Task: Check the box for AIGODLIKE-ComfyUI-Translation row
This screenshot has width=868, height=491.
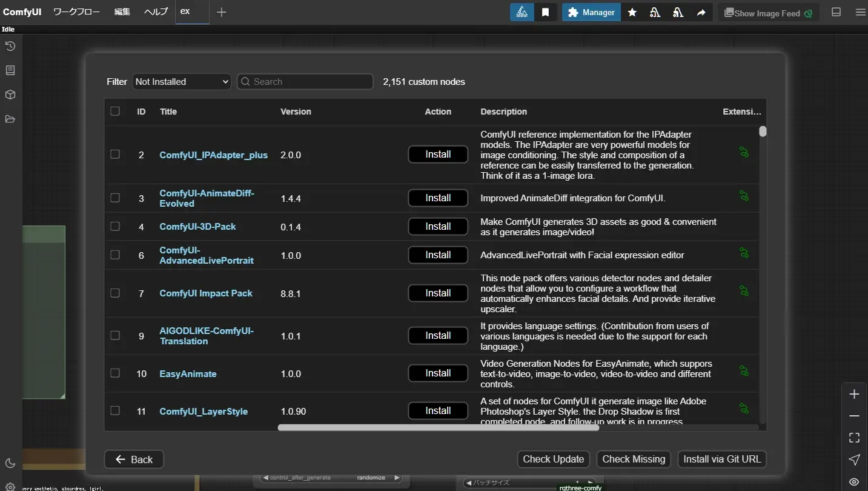Action: click(x=115, y=335)
